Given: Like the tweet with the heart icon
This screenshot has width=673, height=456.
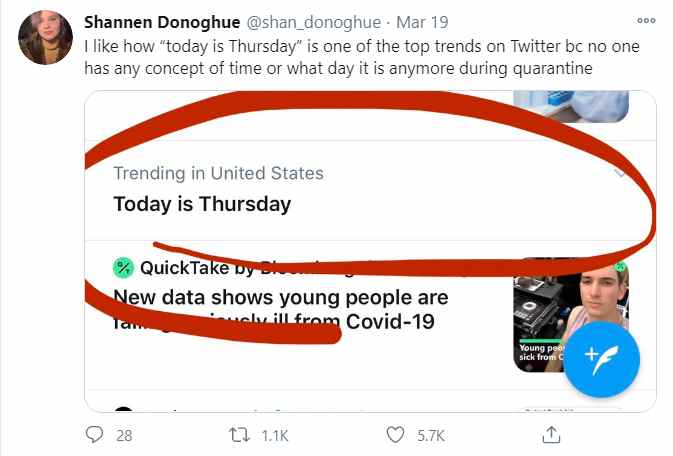Looking at the screenshot, I should (397, 436).
